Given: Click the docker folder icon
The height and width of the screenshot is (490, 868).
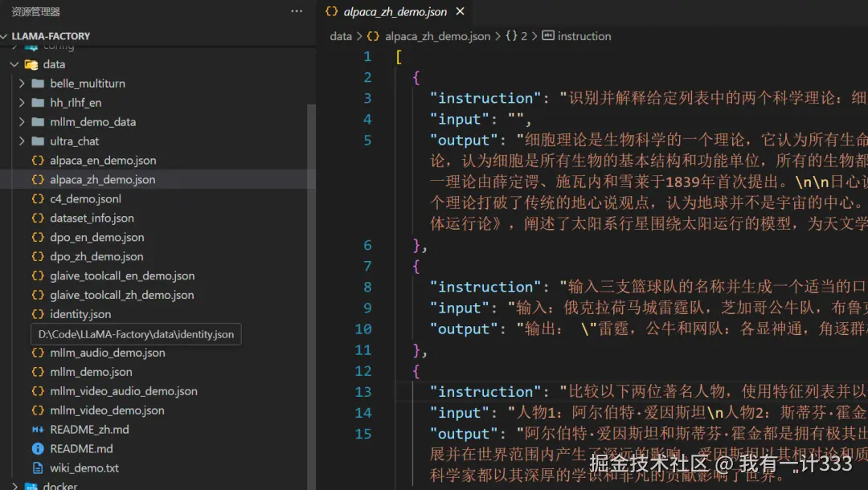Looking at the screenshot, I should click(31, 486).
